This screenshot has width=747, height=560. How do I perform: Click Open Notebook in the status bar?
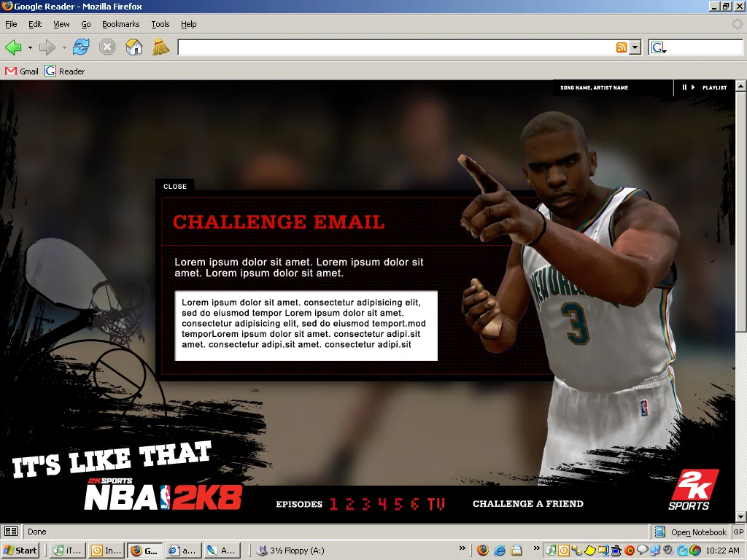[x=691, y=532]
